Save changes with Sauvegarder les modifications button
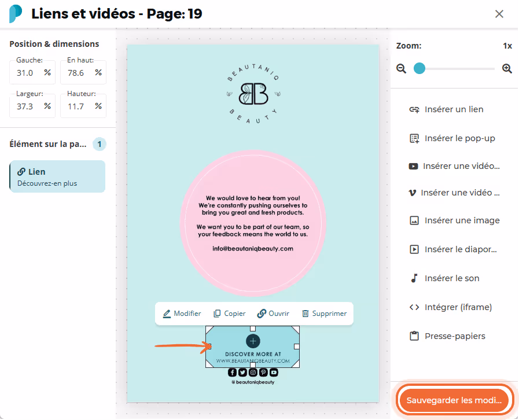519x420 pixels. (454, 400)
